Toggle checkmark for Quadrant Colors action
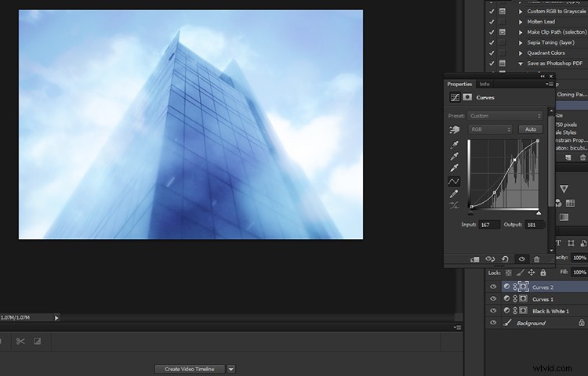The image size is (588, 376). pyautogui.click(x=492, y=52)
